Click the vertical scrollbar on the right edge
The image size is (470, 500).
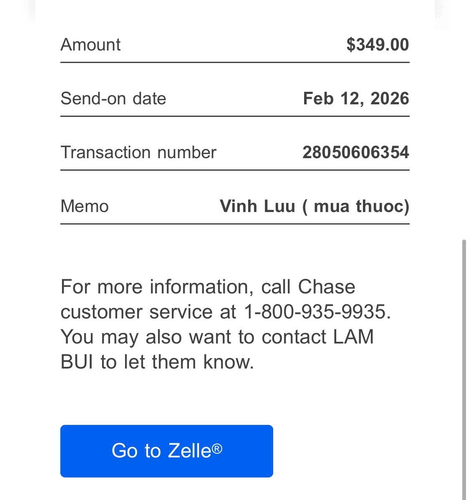[464, 369]
